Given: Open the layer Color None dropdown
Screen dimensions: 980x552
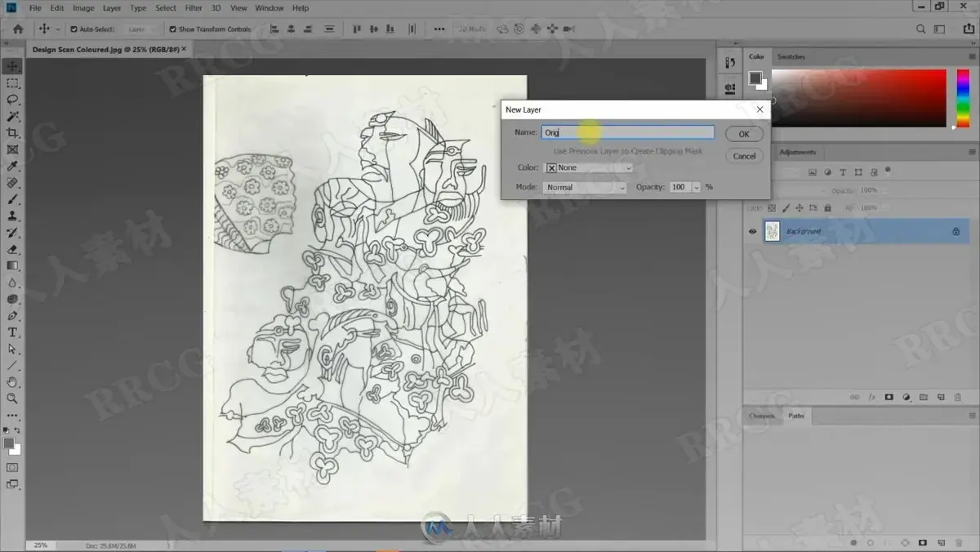Looking at the screenshot, I should (x=588, y=167).
